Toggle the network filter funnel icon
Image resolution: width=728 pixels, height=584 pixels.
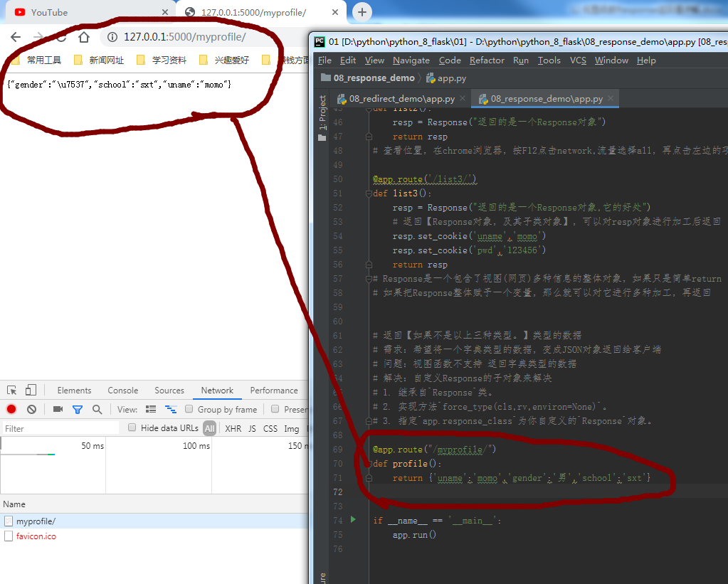pos(78,409)
